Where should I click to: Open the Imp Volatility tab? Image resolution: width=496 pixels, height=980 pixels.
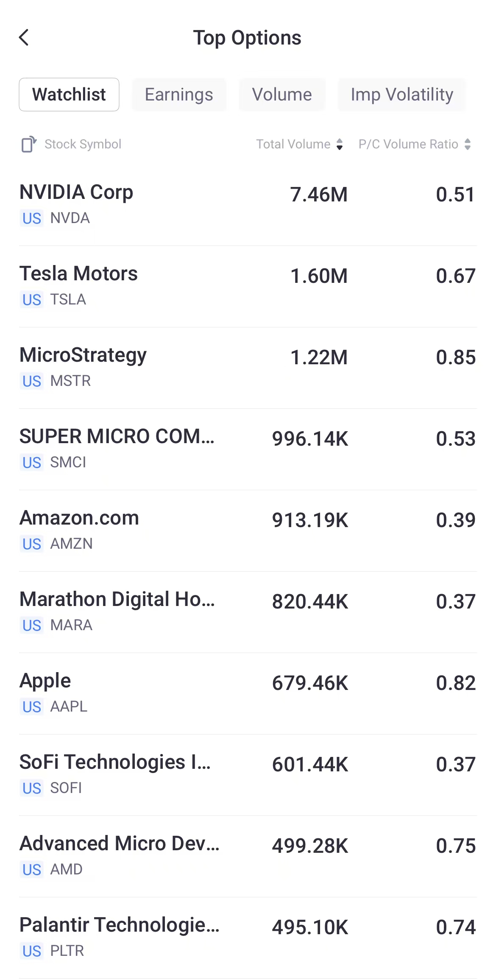tap(401, 95)
